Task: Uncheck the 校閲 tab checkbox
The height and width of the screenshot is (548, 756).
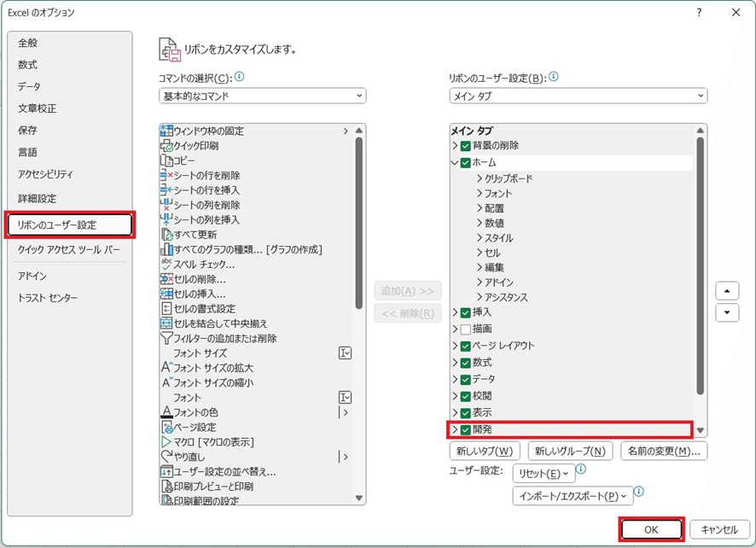Action: (x=465, y=396)
